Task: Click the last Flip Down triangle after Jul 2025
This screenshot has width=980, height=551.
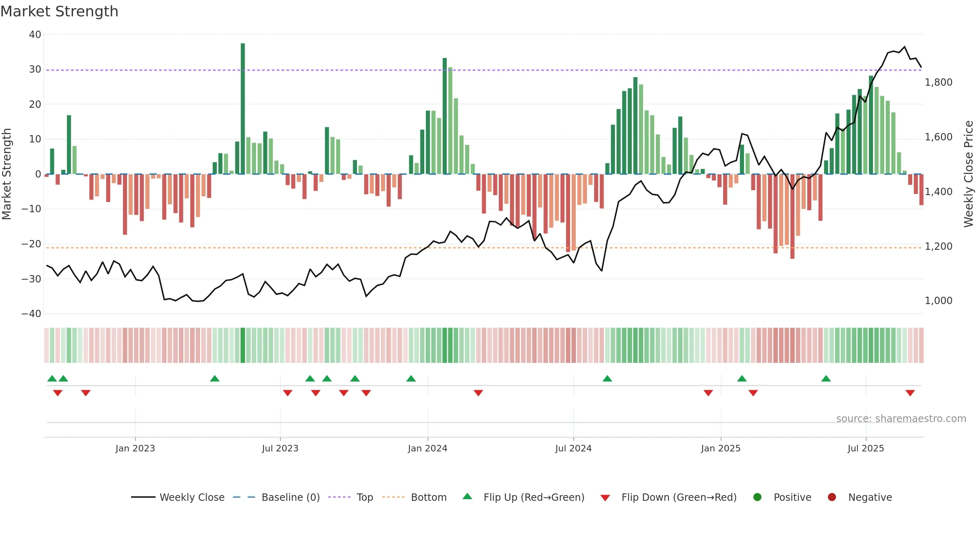Action: pyautogui.click(x=910, y=393)
